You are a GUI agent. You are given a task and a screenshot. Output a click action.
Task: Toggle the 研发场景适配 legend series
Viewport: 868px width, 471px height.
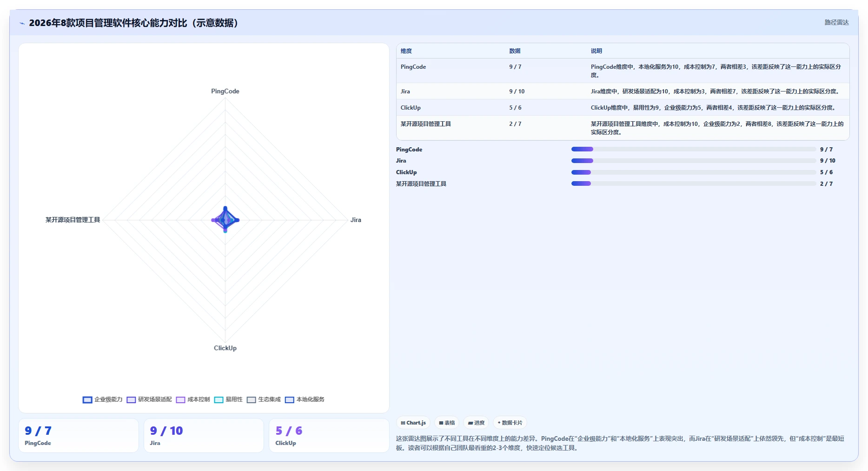pos(149,399)
